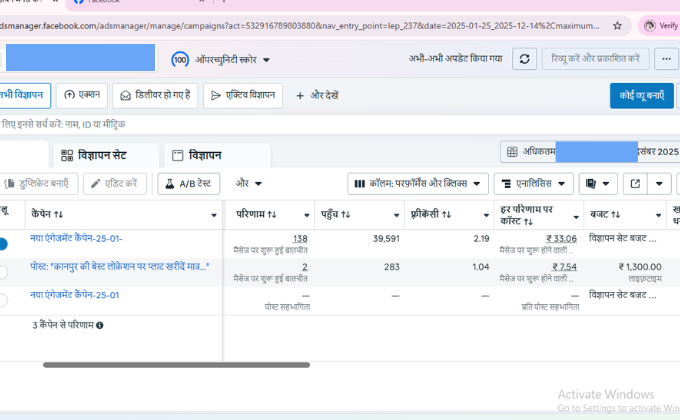Switch to the विज्ञापन सेट tab

pos(108,155)
